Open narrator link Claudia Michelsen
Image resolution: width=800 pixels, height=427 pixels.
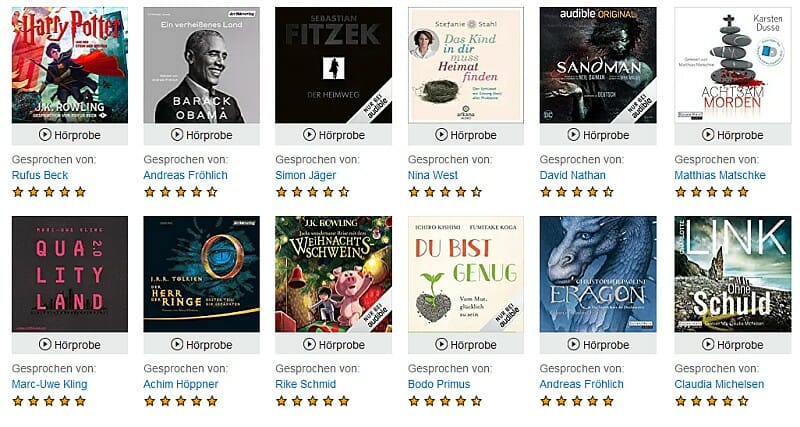(x=719, y=384)
